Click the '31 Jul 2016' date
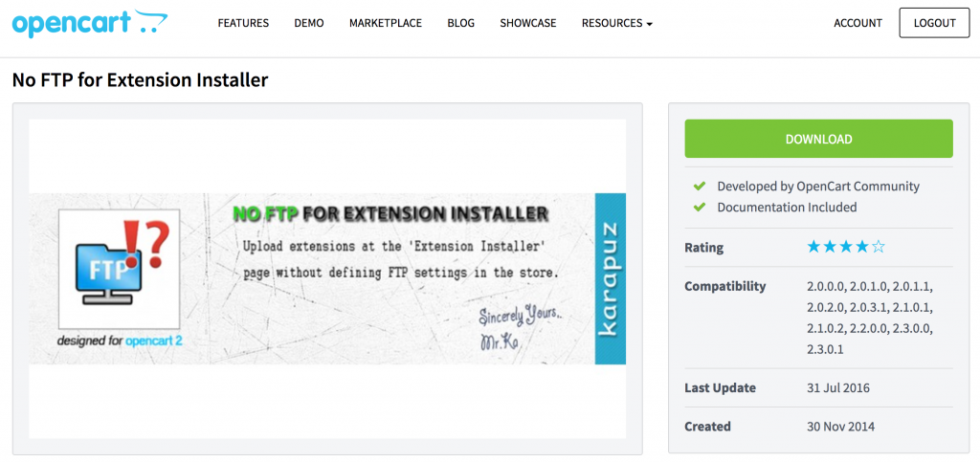The height and width of the screenshot is (462, 980). coord(837,387)
